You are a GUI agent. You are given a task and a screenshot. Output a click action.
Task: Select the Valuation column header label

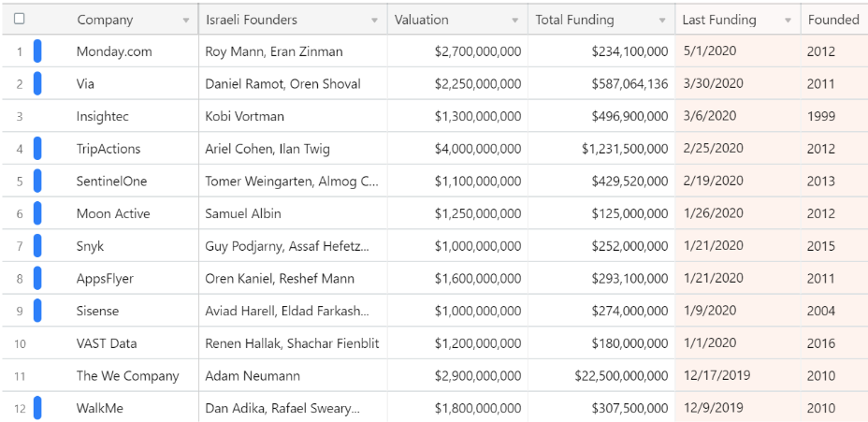pyautogui.click(x=421, y=20)
